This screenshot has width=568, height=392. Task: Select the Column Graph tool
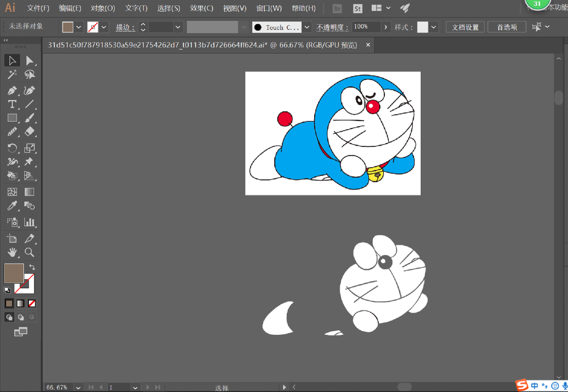point(30,222)
